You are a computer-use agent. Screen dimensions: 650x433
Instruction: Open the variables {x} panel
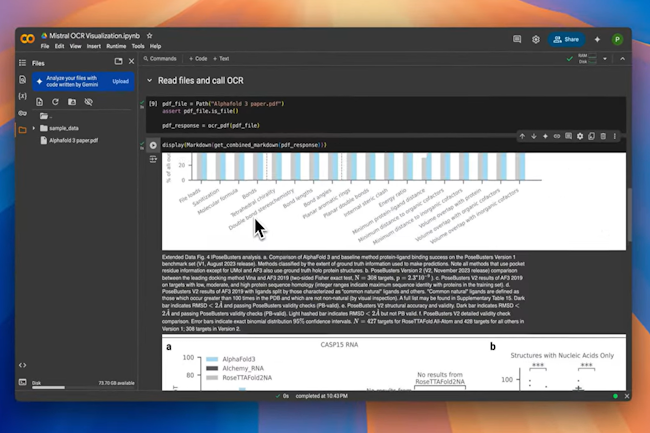click(x=22, y=96)
